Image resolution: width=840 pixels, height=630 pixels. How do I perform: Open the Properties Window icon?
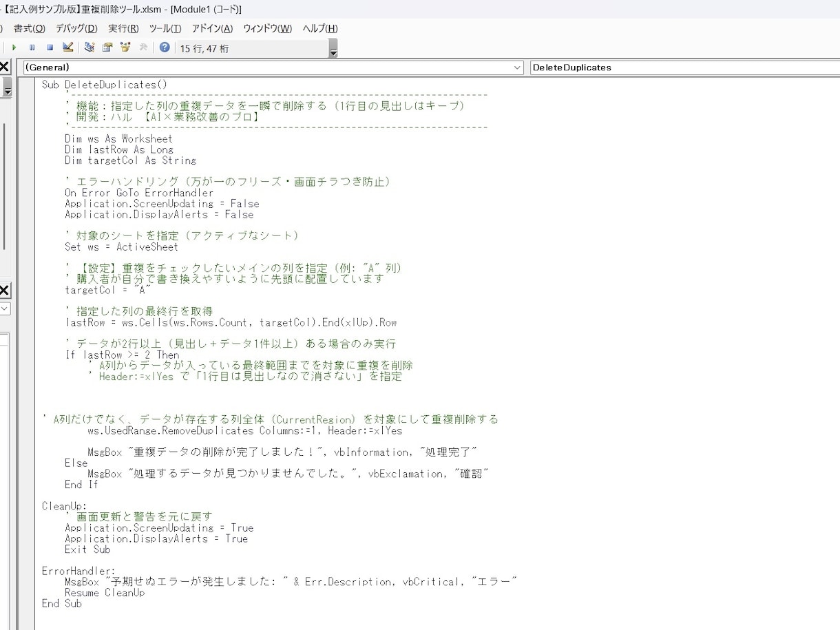(x=107, y=48)
